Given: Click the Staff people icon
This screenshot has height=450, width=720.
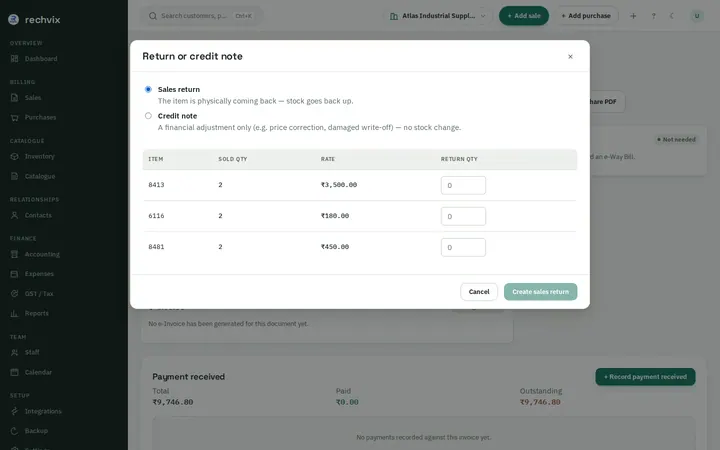Looking at the screenshot, I should pos(15,353).
